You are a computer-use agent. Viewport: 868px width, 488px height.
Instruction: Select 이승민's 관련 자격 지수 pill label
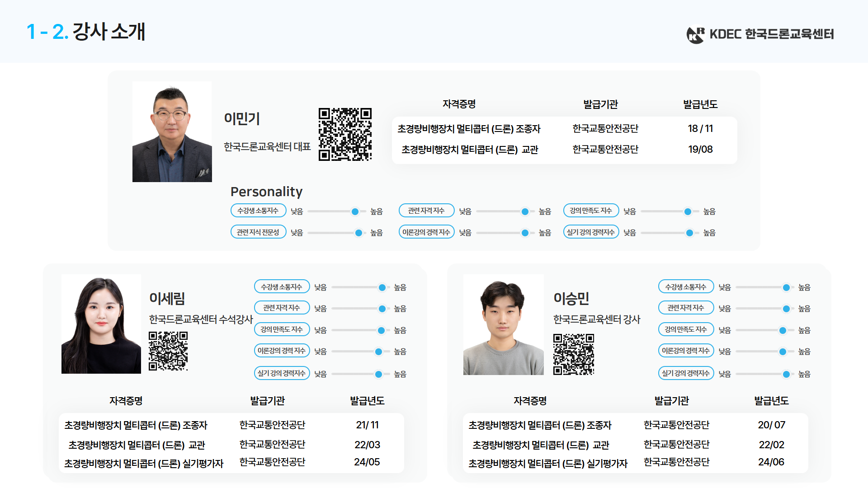coord(686,308)
